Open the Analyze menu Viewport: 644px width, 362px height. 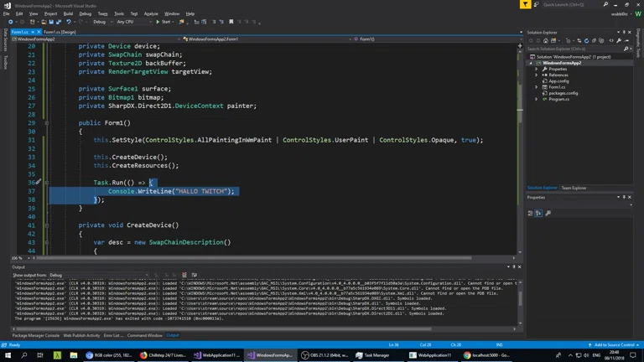(x=151, y=13)
